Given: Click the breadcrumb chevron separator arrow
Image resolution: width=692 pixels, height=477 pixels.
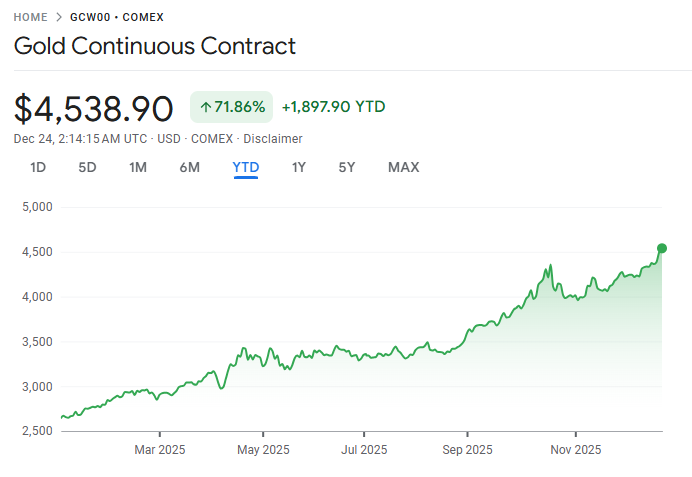Looking at the screenshot, I should click(x=59, y=17).
